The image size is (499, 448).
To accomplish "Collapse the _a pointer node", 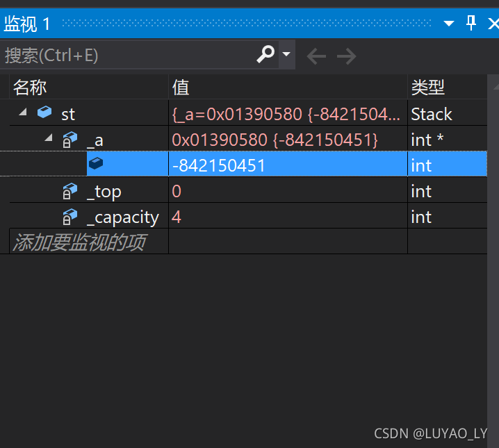I will pyautogui.click(x=49, y=138).
